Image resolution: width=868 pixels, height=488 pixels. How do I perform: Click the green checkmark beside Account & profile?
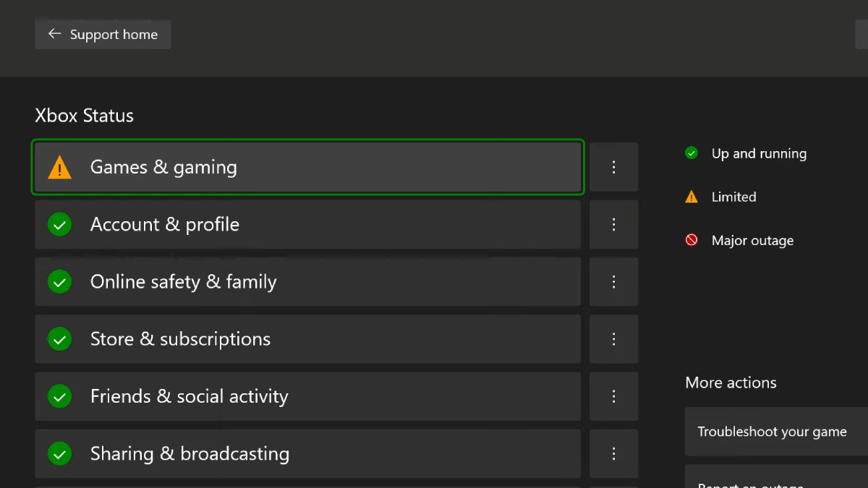pos(60,224)
